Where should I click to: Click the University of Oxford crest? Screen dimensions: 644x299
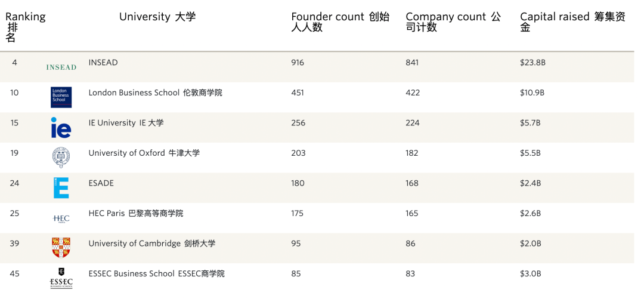click(61, 158)
